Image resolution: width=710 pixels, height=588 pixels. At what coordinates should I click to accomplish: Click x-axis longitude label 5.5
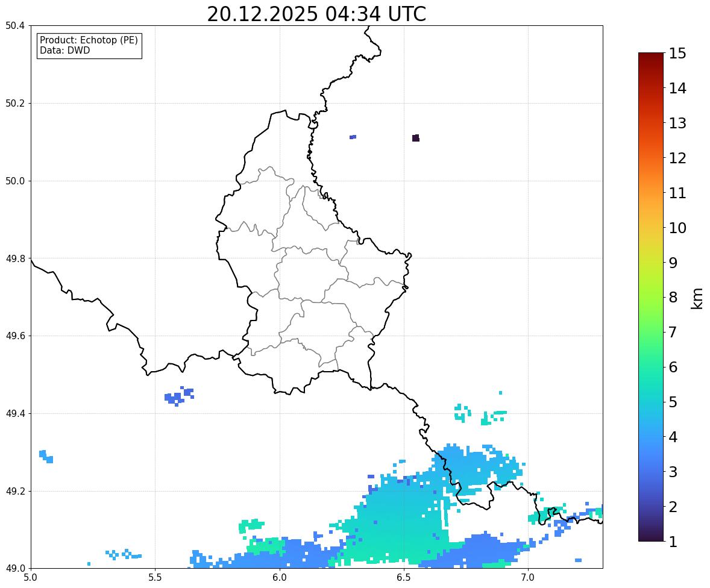click(155, 578)
